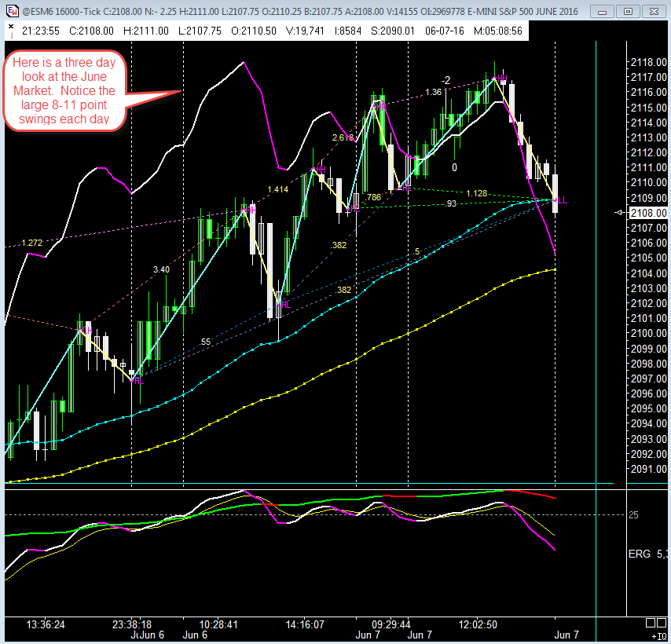Click the left small square box at bottom right
The image size is (671, 644).
(x=650, y=622)
